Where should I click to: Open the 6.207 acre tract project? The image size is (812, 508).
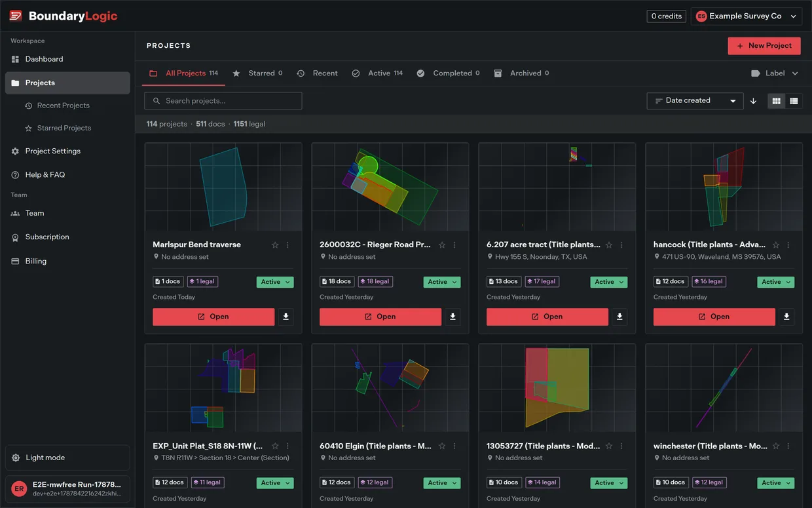pyautogui.click(x=547, y=317)
